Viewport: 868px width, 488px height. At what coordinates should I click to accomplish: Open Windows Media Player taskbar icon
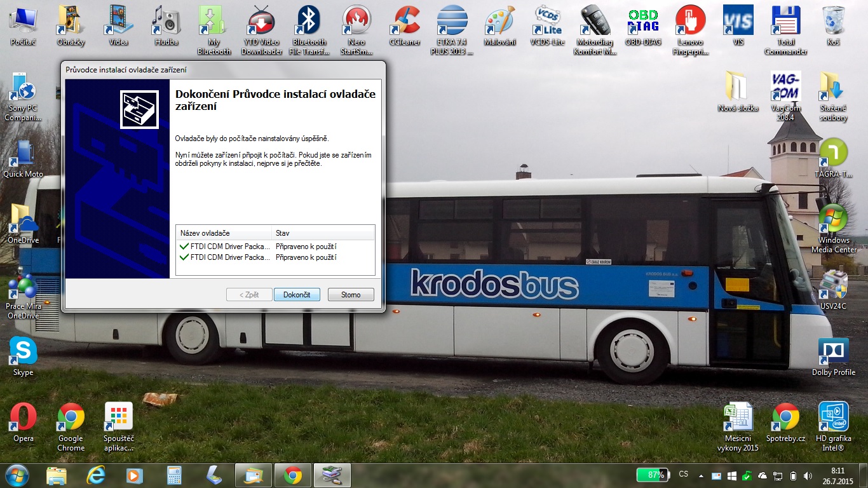135,475
